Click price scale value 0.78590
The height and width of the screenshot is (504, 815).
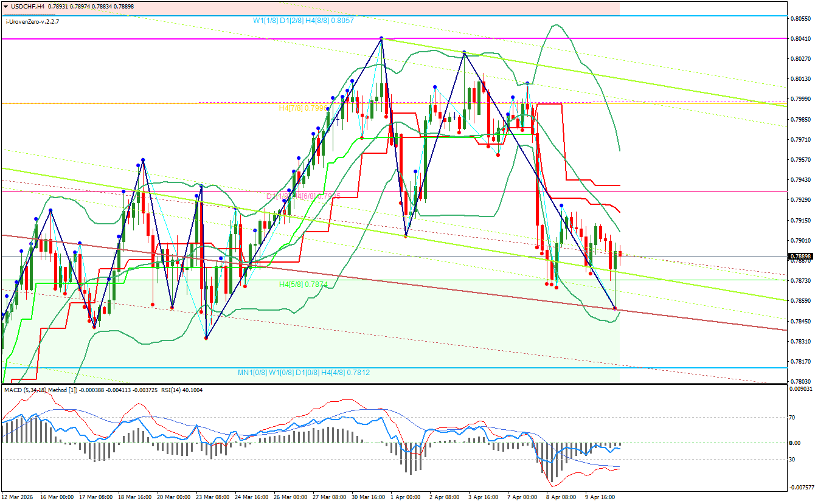800,301
